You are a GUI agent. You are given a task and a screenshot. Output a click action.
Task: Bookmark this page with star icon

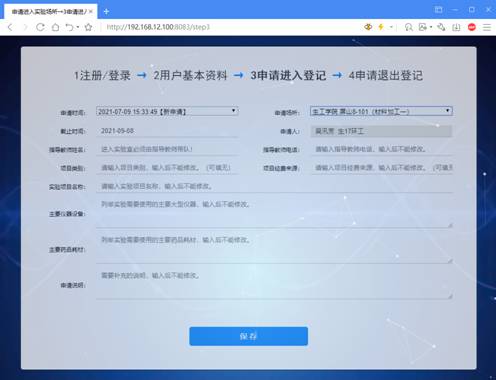click(x=88, y=27)
